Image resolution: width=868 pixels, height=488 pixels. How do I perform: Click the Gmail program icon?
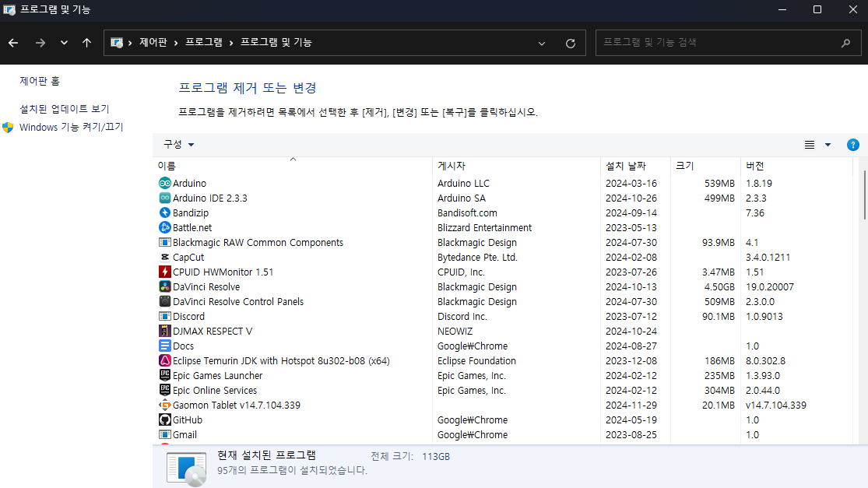coord(164,435)
